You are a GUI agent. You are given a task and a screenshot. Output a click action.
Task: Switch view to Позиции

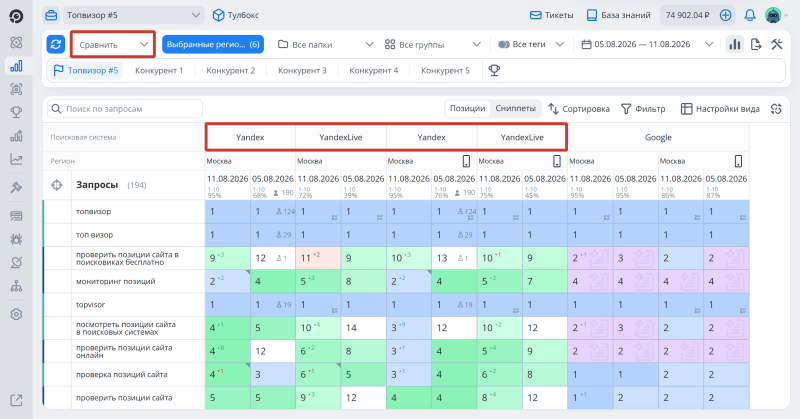click(x=467, y=108)
